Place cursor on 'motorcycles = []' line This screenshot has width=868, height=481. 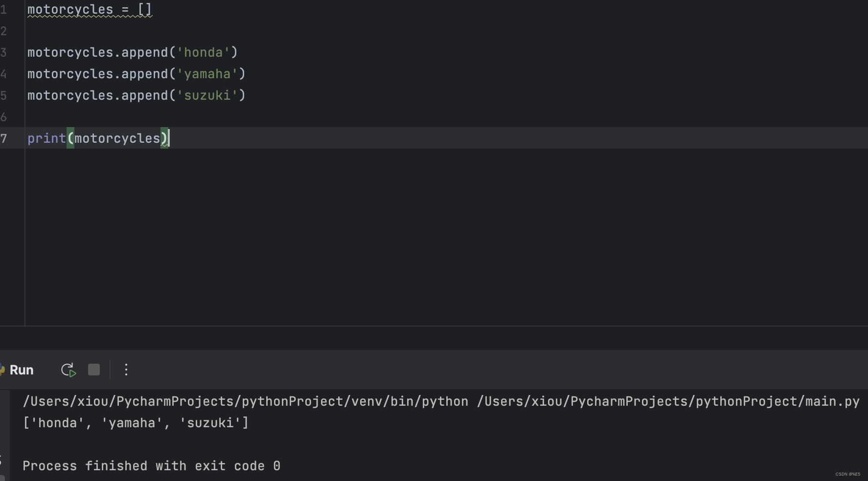[90, 9]
